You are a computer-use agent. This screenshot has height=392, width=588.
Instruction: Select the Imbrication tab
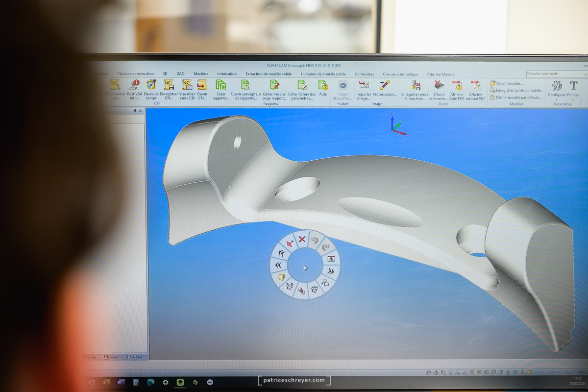(227, 74)
